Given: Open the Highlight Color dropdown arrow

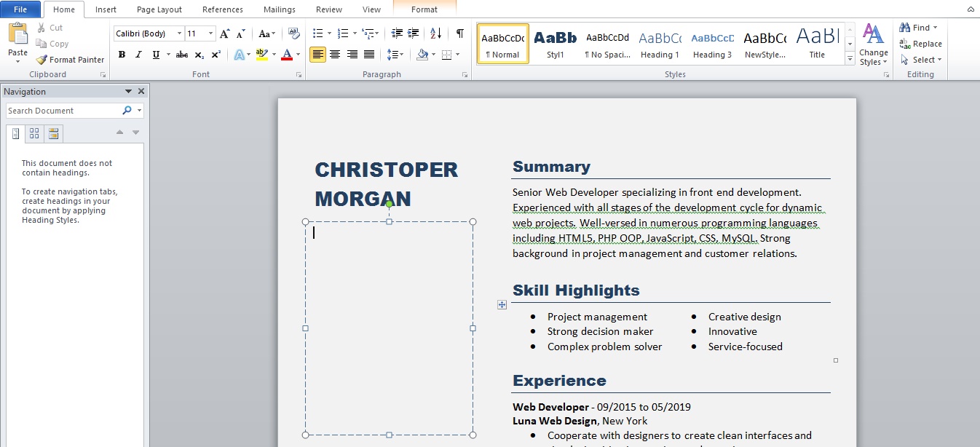Looking at the screenshot, I should tap(274, 53).
